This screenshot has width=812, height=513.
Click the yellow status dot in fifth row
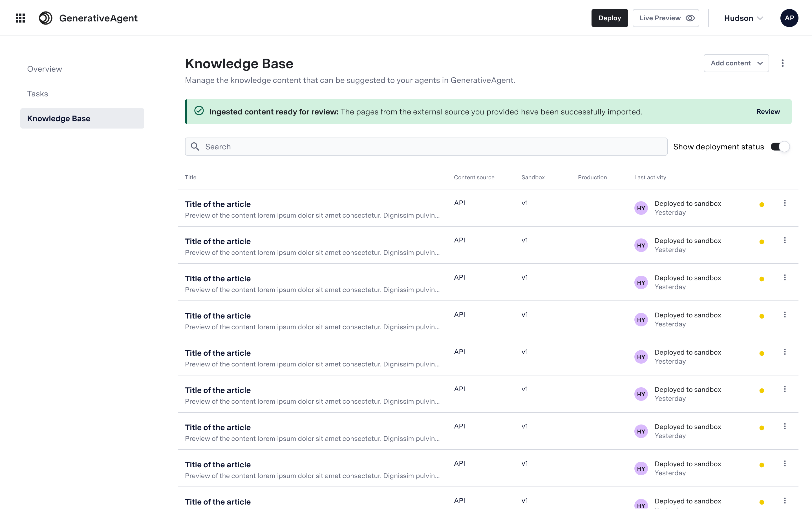pos(762,353)
